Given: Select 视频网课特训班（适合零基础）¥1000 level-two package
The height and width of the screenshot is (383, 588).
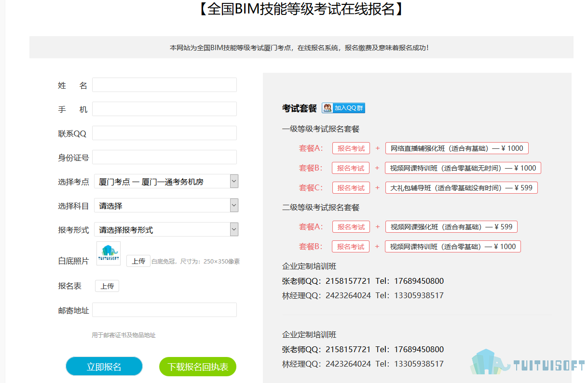Looking at the screenshot, I should click(x=453, y=247).
